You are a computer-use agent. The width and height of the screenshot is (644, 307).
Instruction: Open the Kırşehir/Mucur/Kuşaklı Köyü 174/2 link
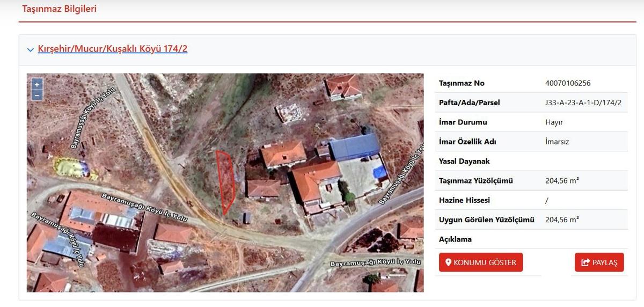coord(113,49)
